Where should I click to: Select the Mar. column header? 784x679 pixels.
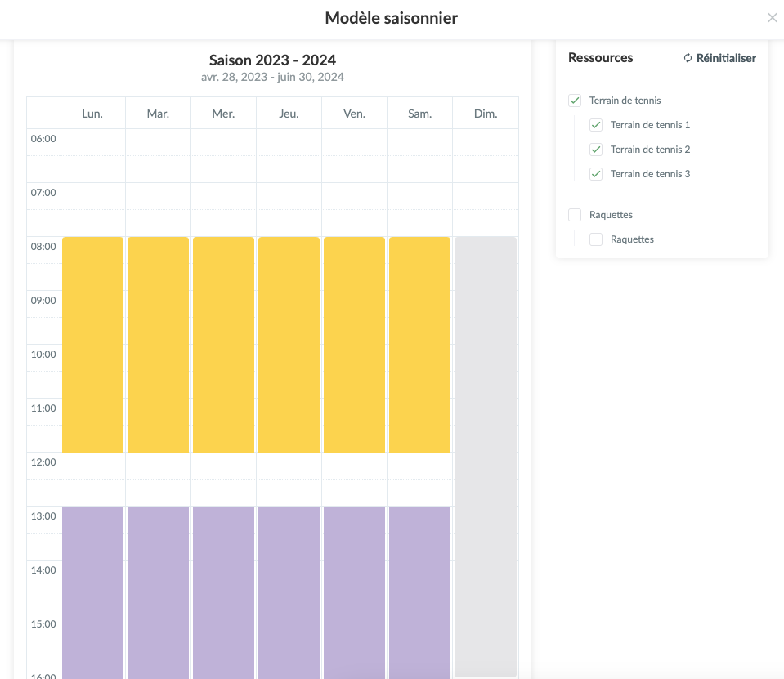[158, 114]
